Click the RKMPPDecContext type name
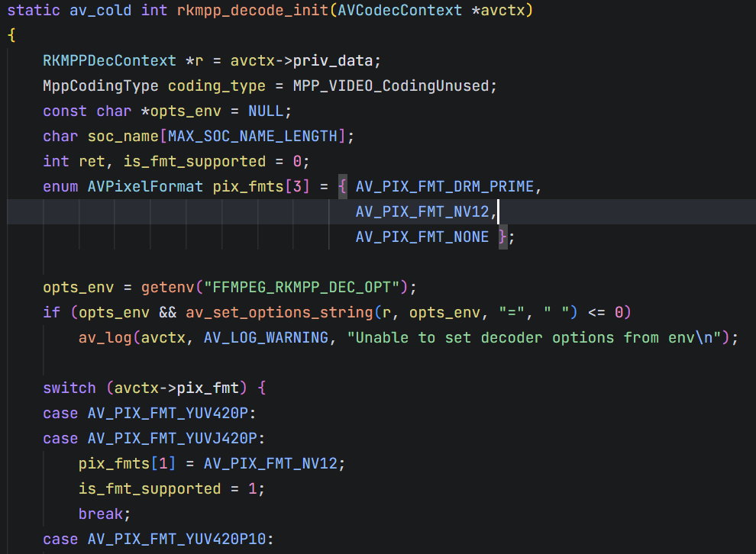 point(109,61)
